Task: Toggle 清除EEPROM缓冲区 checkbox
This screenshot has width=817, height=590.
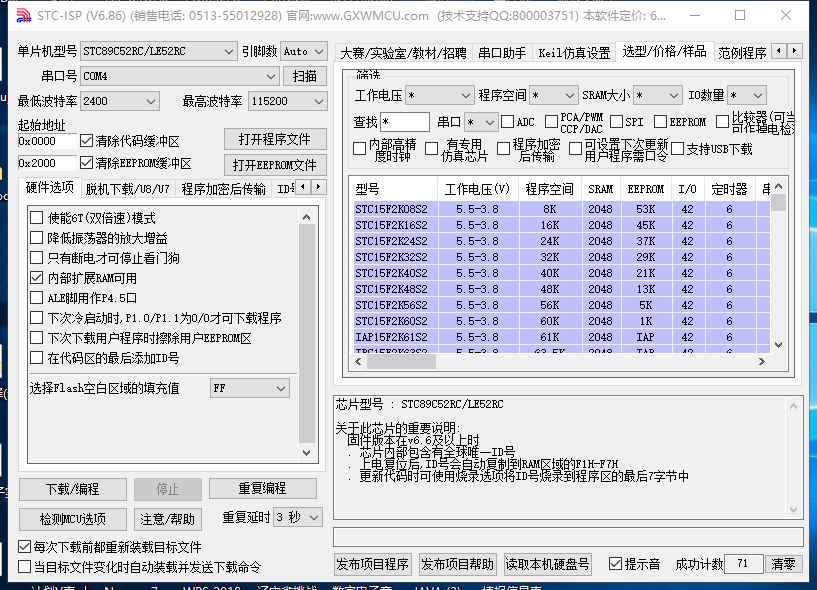Action: pyautogui.click(x=86, y=163)
